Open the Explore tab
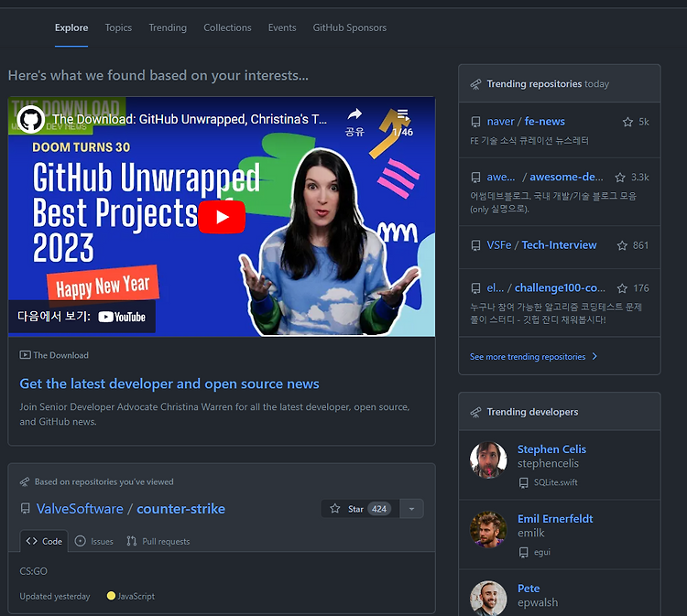Image resolution: width=687 pixels, height=616 pixels. tap(71, 27)
